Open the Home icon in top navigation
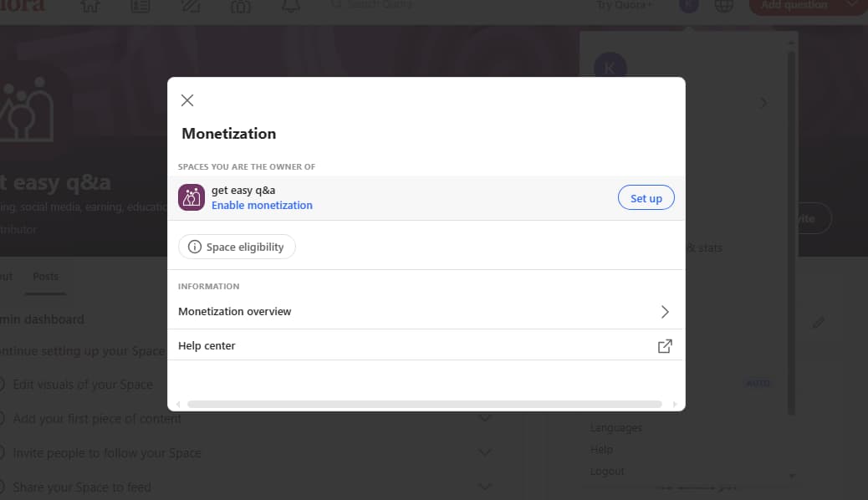This screenshot has width=868, height=500. 90,6
